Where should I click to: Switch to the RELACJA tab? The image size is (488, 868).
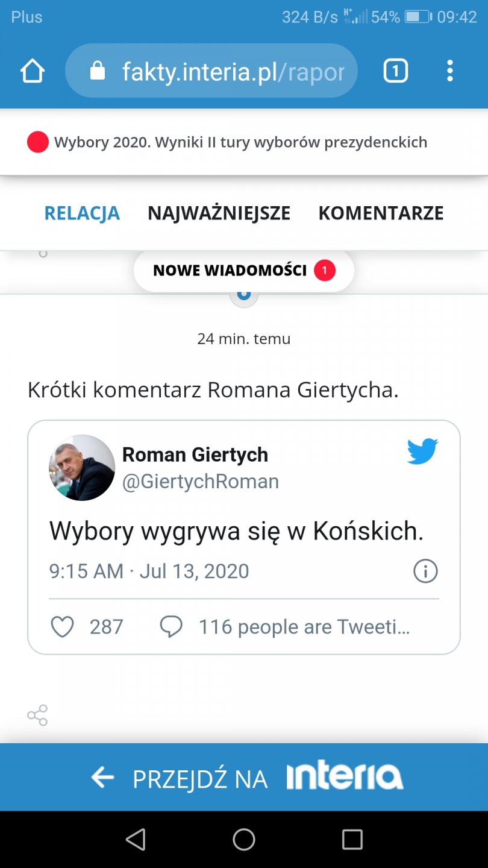82,213
